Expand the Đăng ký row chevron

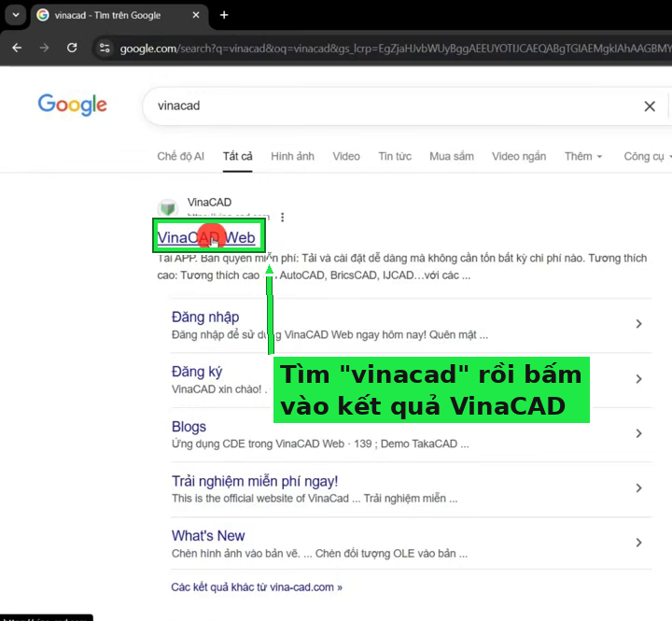point(638,379)
